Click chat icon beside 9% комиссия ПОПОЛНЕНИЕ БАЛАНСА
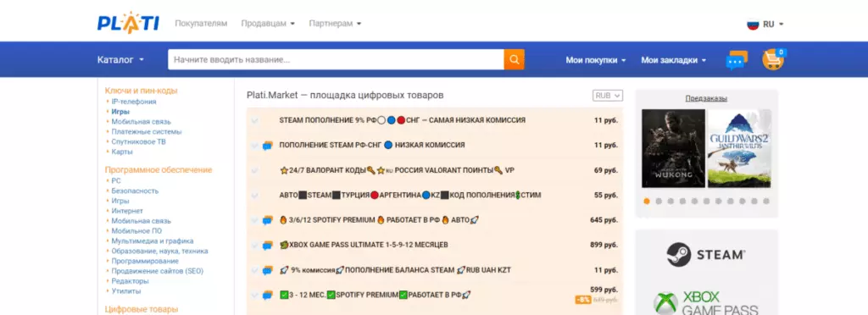The width and height of the screenshot is (868, 315). click(267, 270)
